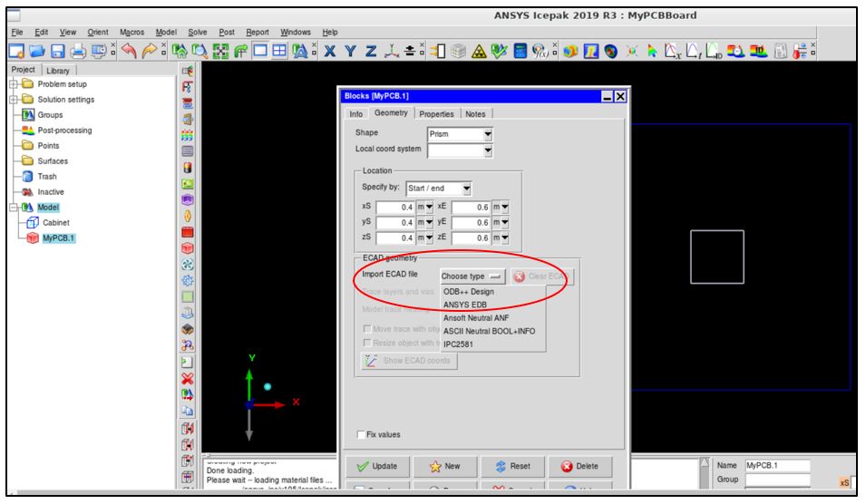Select the MyPCB.1 tree item

[x=58, y=238]
